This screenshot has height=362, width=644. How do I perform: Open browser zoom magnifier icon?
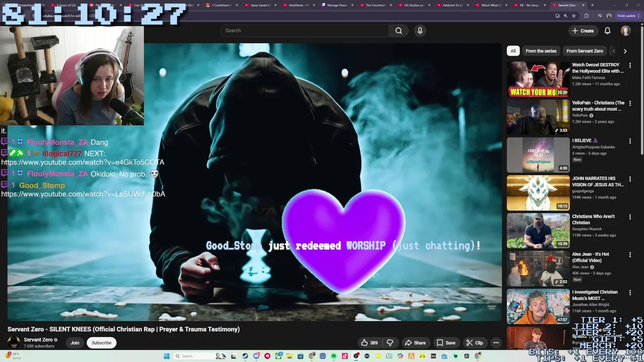pos(566,16)
